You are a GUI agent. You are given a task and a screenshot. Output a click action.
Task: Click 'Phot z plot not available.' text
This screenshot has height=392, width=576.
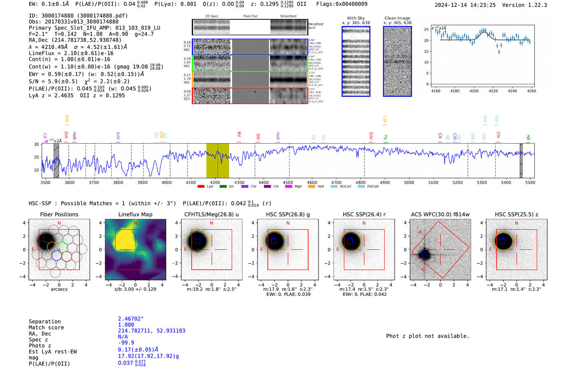[427, 336]
